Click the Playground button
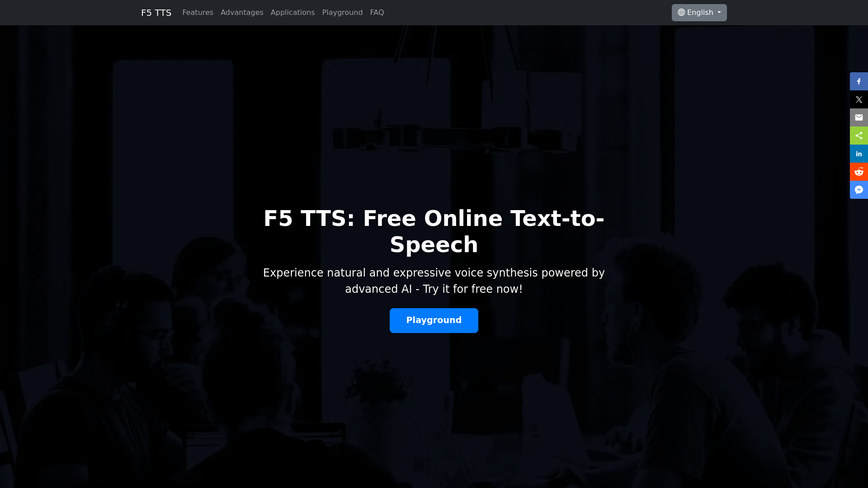The image size is (868, 488). pos(434,320)
